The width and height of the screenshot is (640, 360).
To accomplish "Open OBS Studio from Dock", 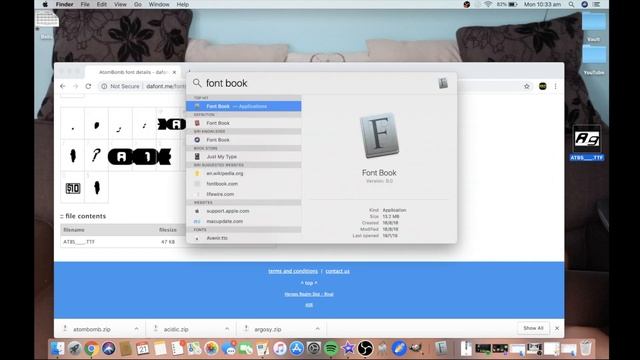I will tap(365, 348).
